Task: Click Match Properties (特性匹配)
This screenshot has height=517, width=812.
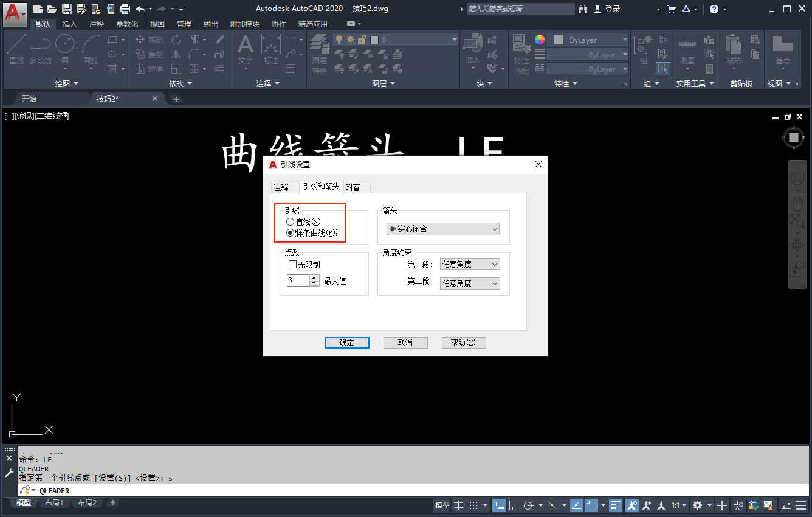Action: tap(521, 54)
